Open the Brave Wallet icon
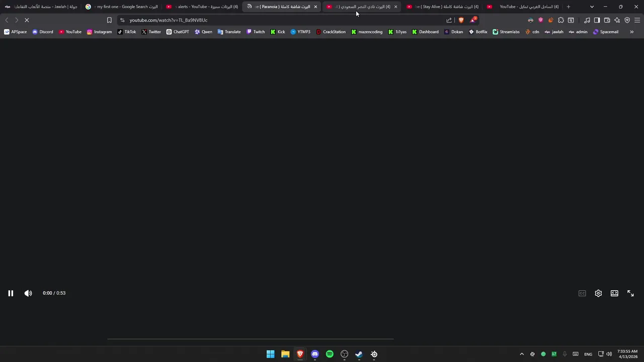Screen dimensions: 644x362 pos(607,20)
